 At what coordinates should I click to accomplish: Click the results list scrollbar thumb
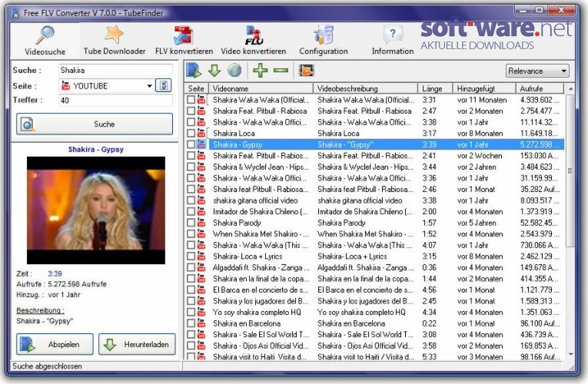[570, 170]
